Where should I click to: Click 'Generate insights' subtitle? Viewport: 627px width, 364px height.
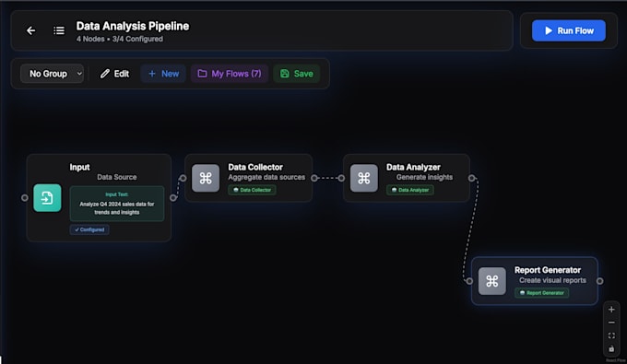425,177
